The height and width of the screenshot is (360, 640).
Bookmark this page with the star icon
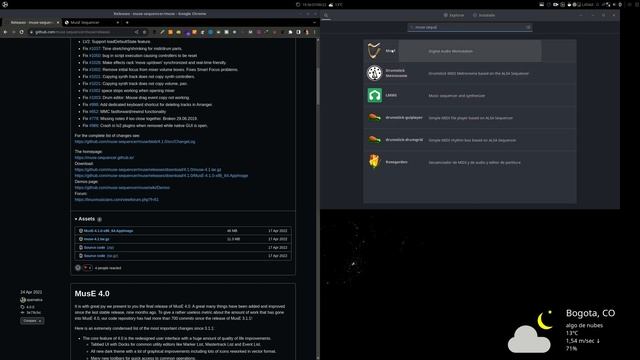click(x=144, y=32)
